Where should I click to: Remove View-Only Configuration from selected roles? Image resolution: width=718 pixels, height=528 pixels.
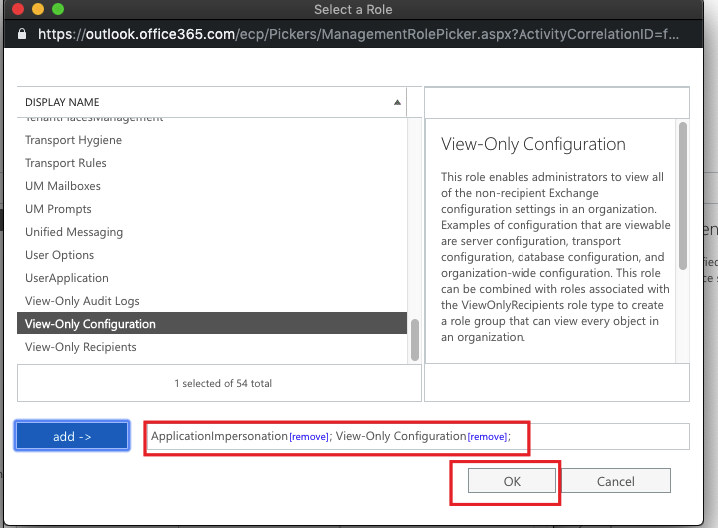tap(487, 437)
